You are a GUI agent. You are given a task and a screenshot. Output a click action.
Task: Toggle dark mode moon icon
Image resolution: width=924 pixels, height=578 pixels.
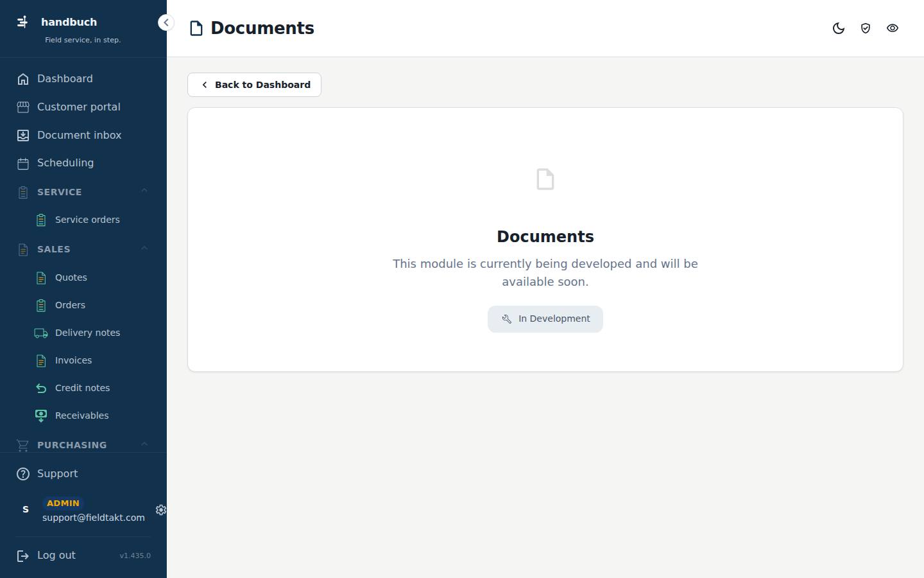[839, 28]
